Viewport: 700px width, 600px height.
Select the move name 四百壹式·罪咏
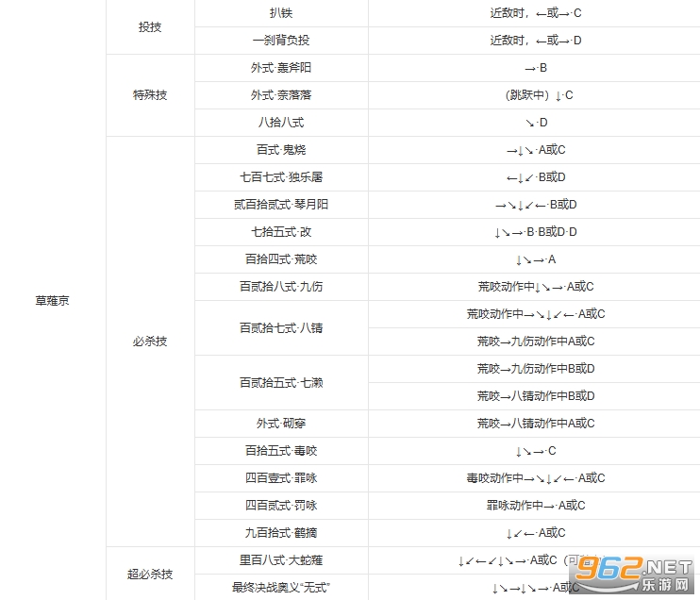point(281,477)
